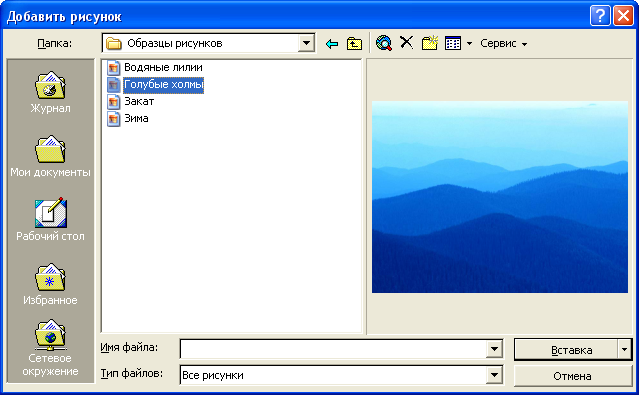Click the blue hills preview image
The height and width of the screenshot is (395, 639).
tap(500, 197)
